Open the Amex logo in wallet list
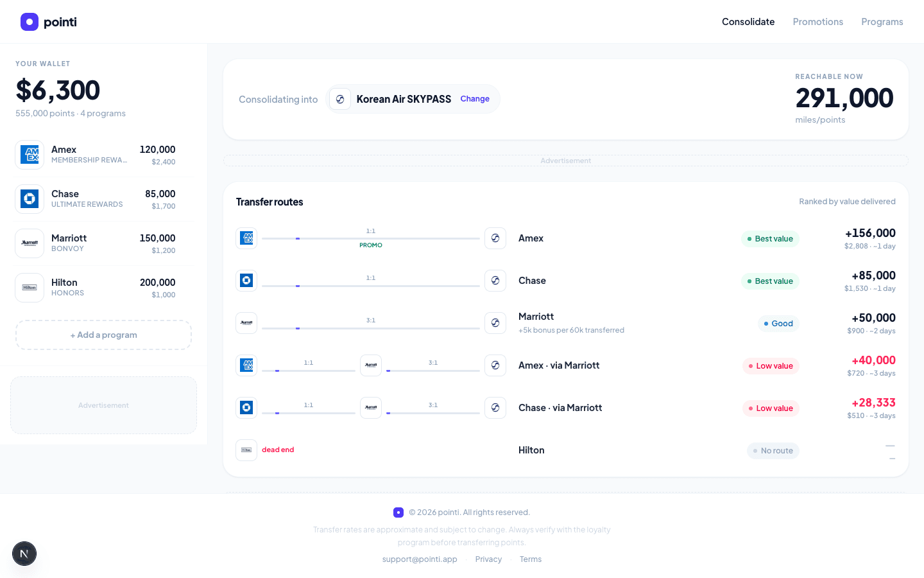This screenshot has height=578, width=924. click(x=30, y=155)
